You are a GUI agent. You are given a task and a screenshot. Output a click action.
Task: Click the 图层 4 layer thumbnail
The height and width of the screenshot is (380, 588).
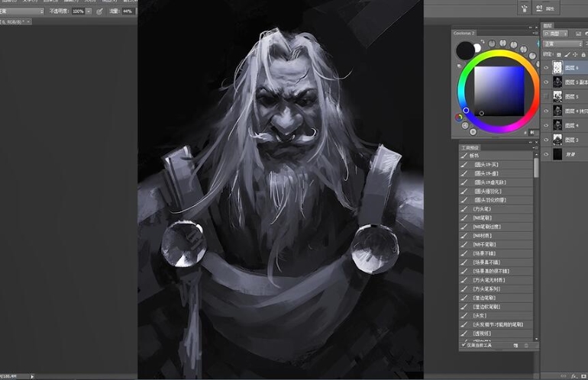[557, 125]
